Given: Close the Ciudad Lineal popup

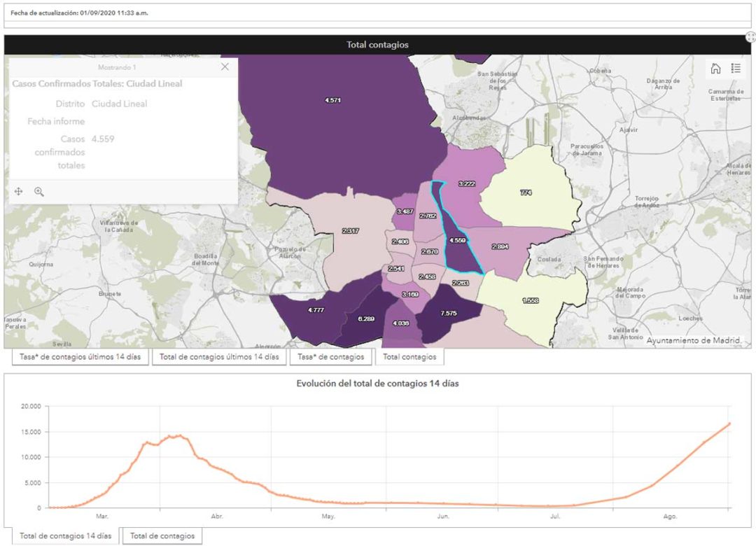Looking at the screenshot, I should tap(225, 67).
